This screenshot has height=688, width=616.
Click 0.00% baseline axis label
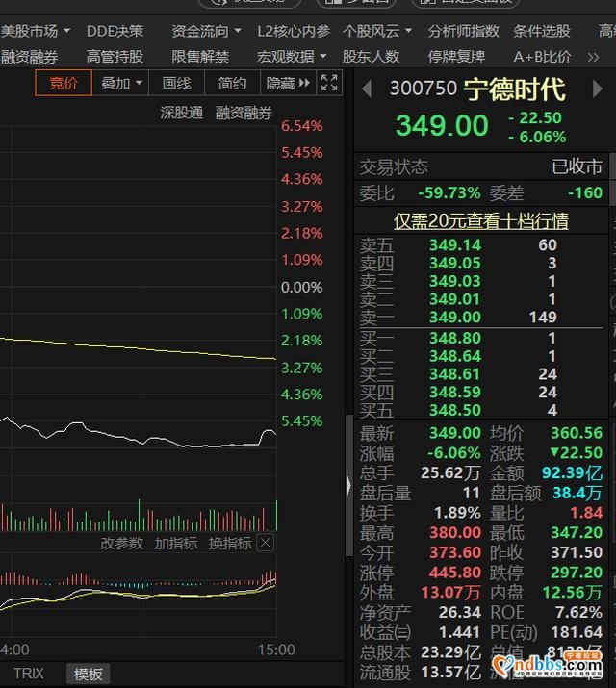tap(302, 288)
